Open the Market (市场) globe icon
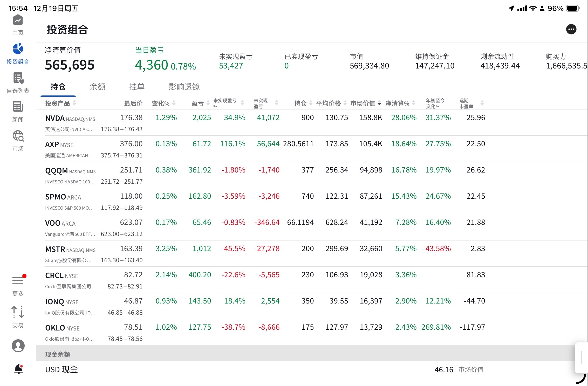This screenshot has height=386, width=588. point(18,136)
